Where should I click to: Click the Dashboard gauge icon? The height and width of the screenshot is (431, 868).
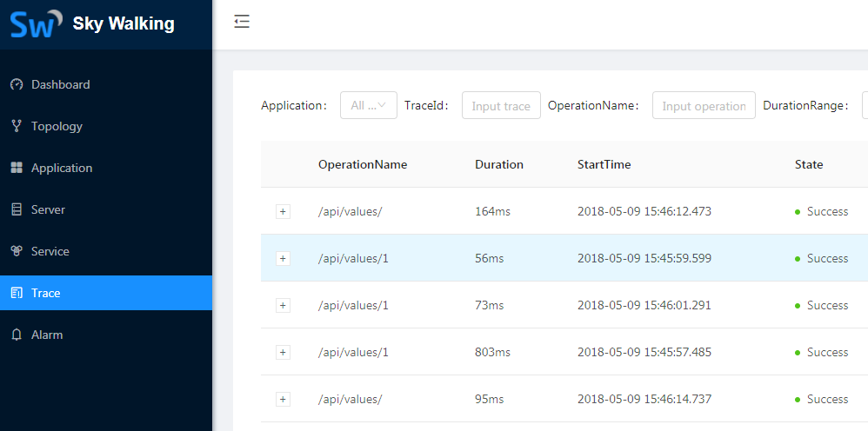(16, 84)
